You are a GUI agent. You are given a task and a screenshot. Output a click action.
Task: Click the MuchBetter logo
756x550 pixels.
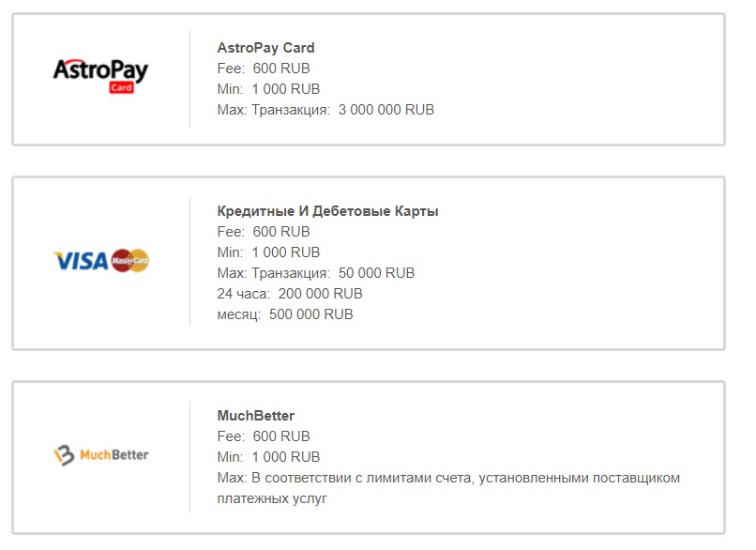101,455
